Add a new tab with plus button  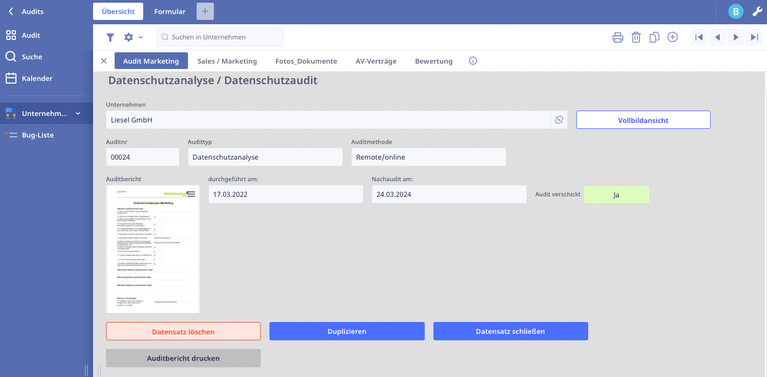click(205, 11)
